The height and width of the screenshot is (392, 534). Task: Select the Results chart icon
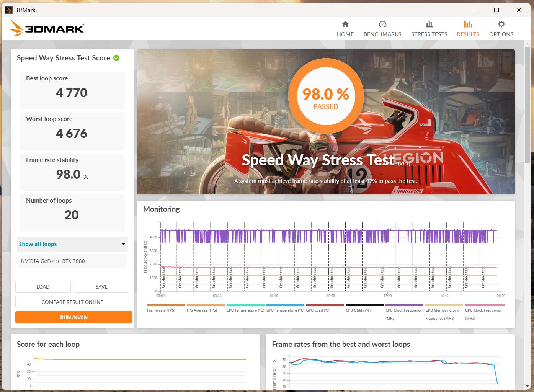pos(468,24)
